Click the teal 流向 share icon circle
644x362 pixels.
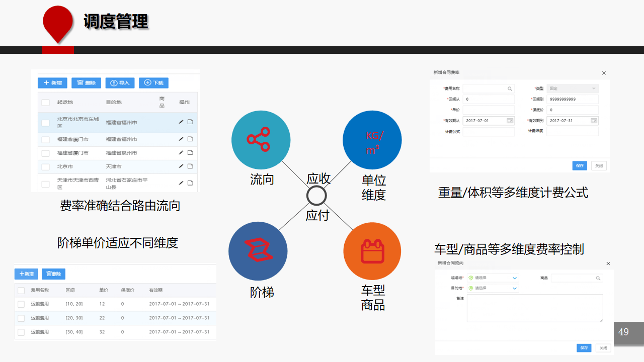click(x=261, y=140)
